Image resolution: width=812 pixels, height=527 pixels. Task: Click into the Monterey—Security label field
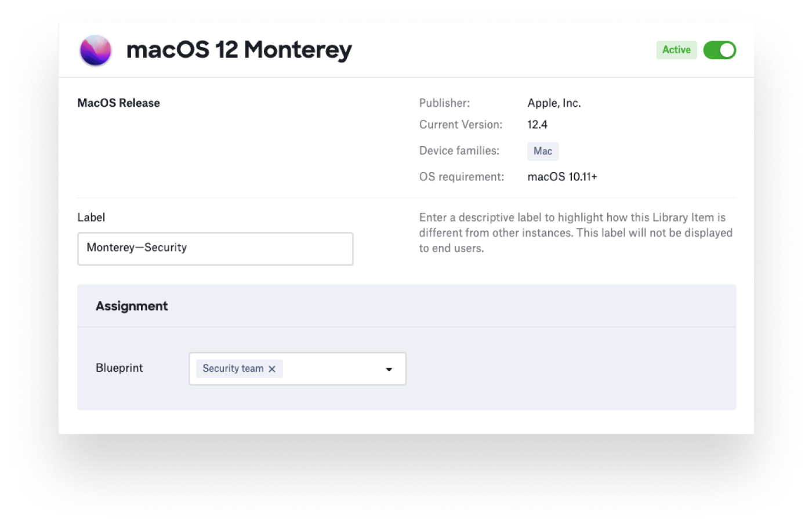click(215, 249)
